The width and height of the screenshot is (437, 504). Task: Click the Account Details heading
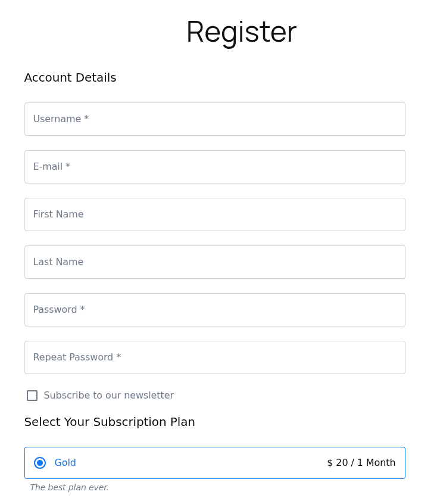point(70,77)
